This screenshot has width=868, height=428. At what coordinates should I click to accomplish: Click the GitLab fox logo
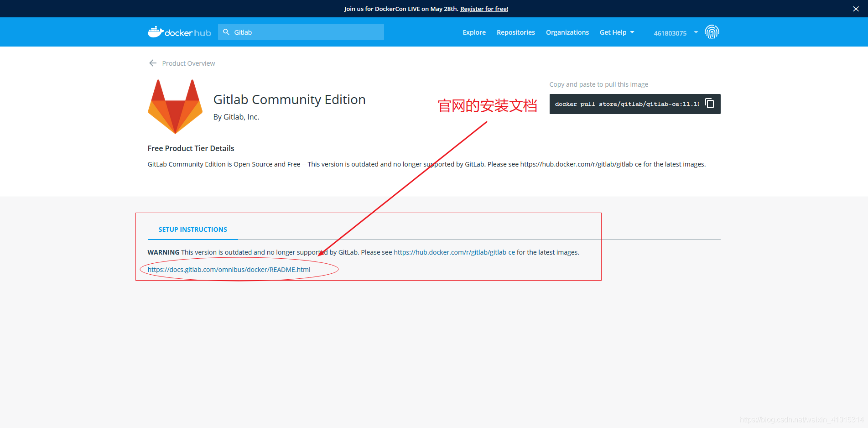click(175, 107)
